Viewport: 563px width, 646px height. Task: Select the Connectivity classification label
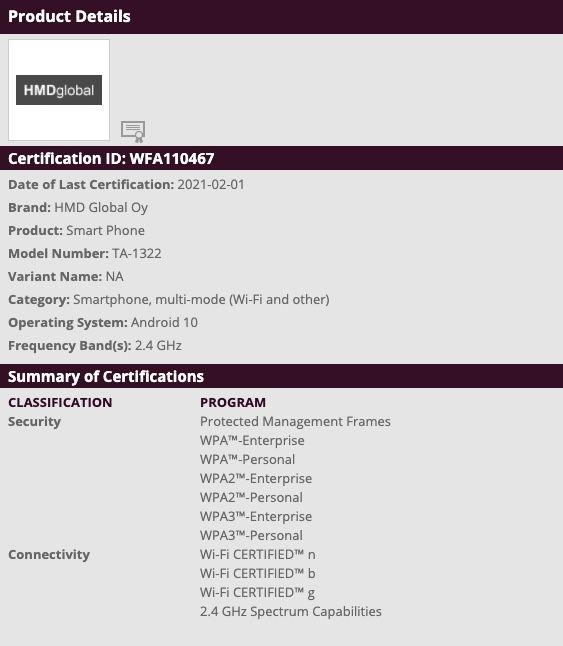[x=49, y=555]
